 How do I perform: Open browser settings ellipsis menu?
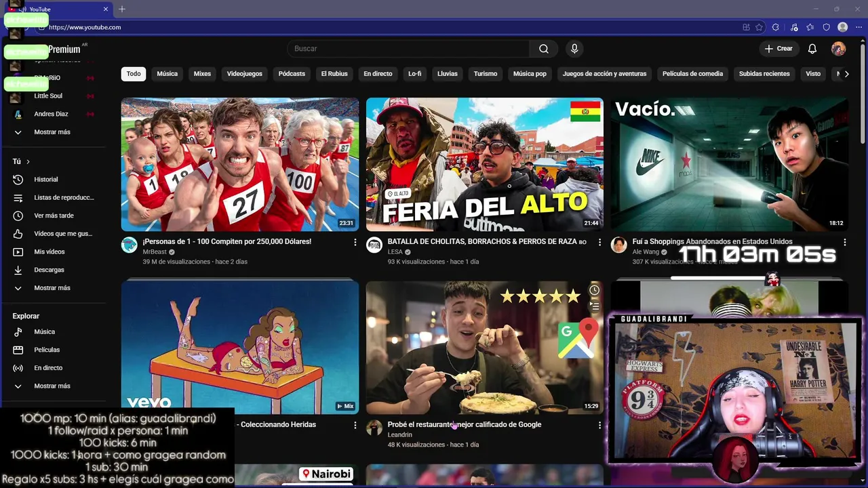859,27
